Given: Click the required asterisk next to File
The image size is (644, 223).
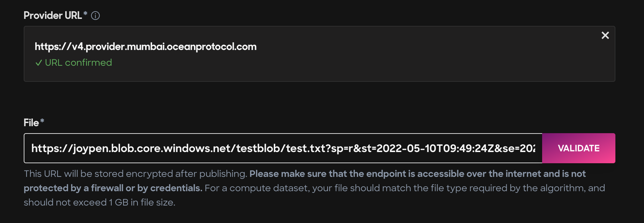Looking at the screenshot, I should tap(42, 121).
